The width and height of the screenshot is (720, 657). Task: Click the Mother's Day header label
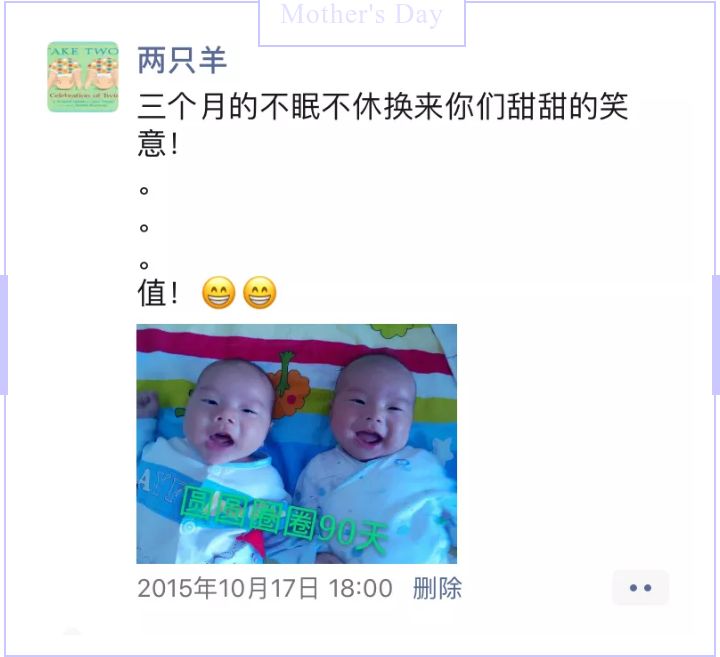pyautogui.click(x=362, y=15)
